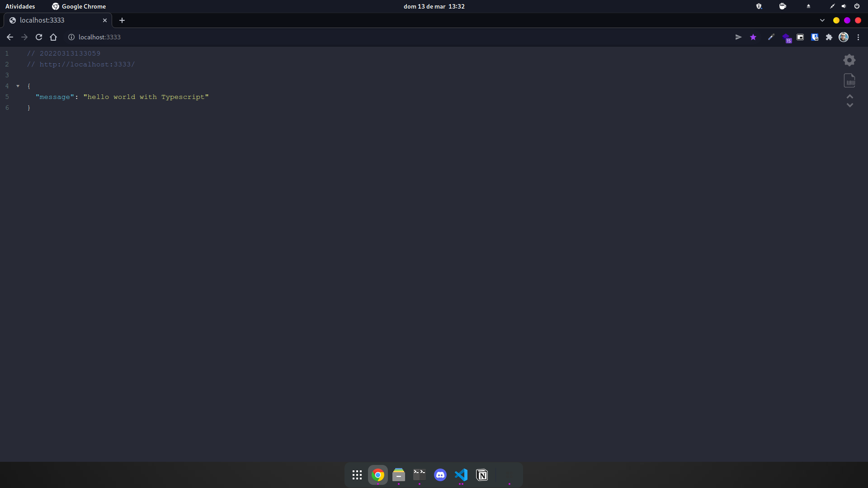This screenshot has width=868, height=488.
Task: Click the "hello world with Typescript" value
Action: pyautogui.click(x=146, y=97)
